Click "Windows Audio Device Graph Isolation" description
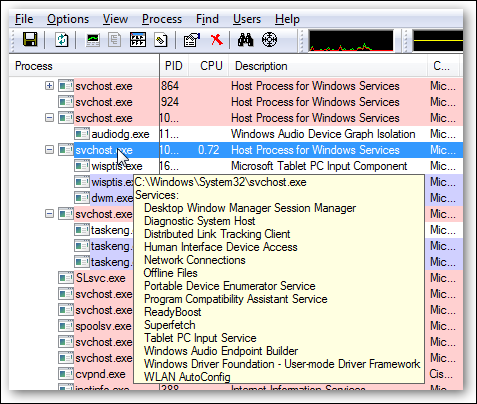This screenshot has height=404, width=477. click(x=323, y=134)
